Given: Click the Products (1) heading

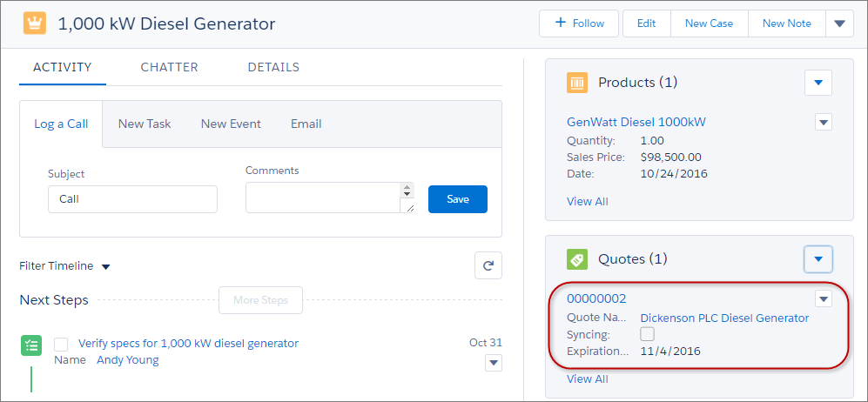Looking at the screenshot, I should tap(637, 83).
